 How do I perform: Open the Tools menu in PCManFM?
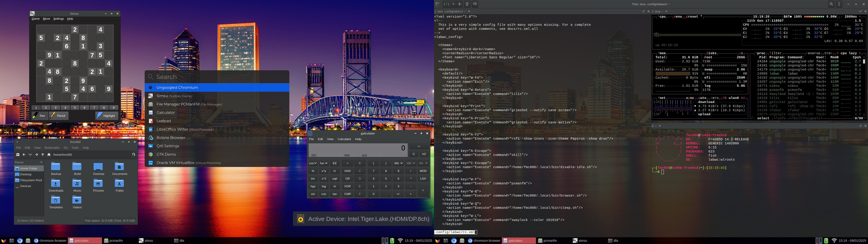pos(75,148)
